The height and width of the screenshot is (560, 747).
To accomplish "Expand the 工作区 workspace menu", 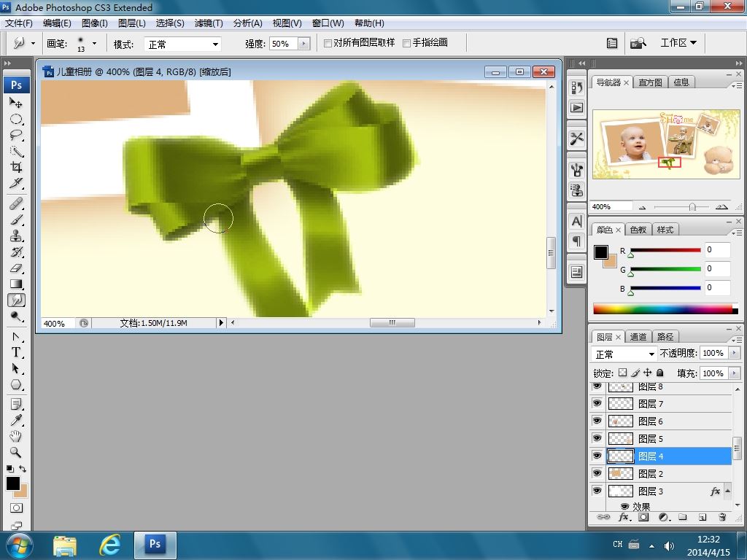I will coord(678,43).
